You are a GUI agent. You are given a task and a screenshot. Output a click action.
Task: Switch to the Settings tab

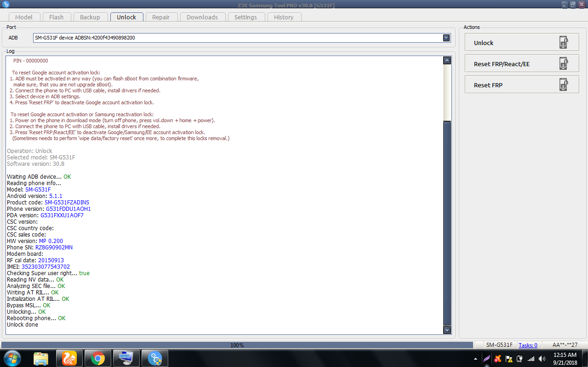click(245, 17)
